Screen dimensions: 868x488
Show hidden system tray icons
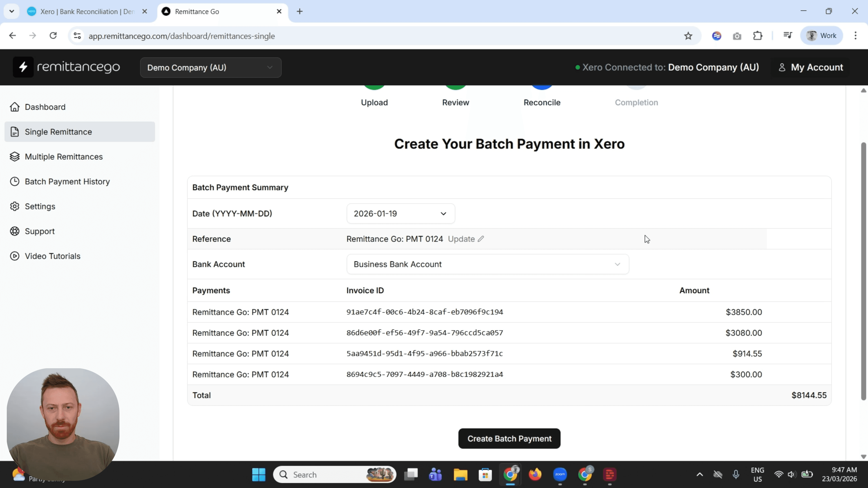pos(700,475)
